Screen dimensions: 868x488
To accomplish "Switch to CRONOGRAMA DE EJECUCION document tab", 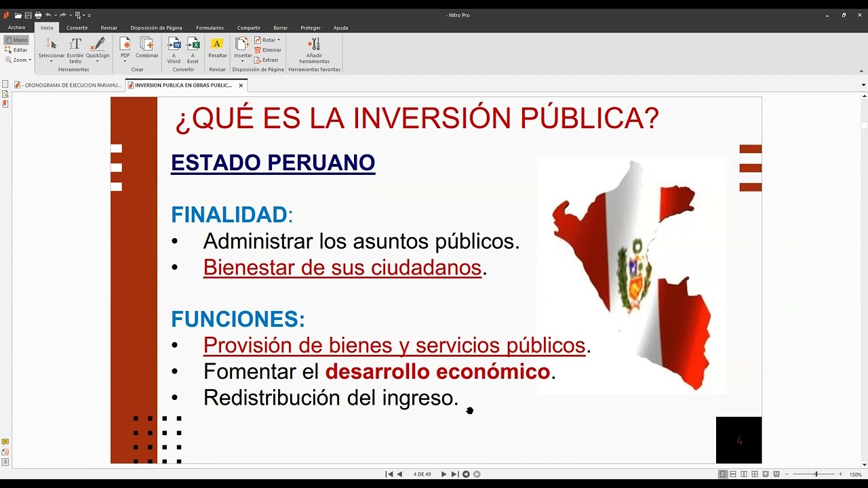I will point(68,85).
